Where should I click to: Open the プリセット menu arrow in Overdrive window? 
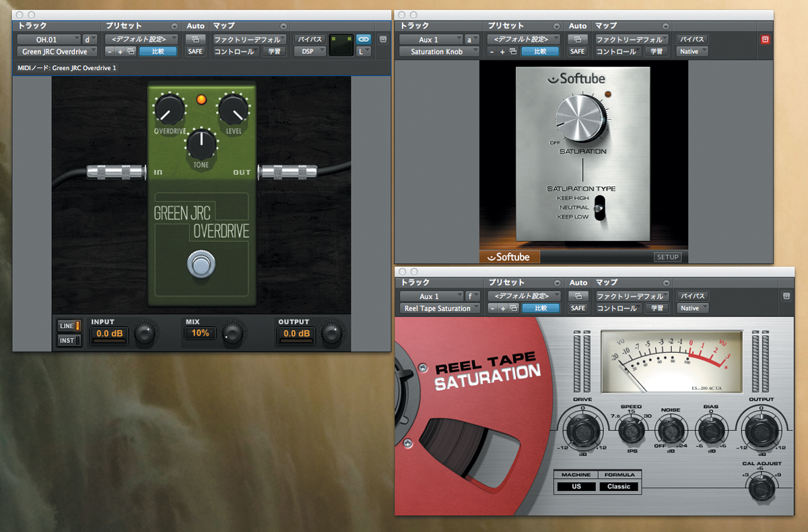tap(174, 26)
